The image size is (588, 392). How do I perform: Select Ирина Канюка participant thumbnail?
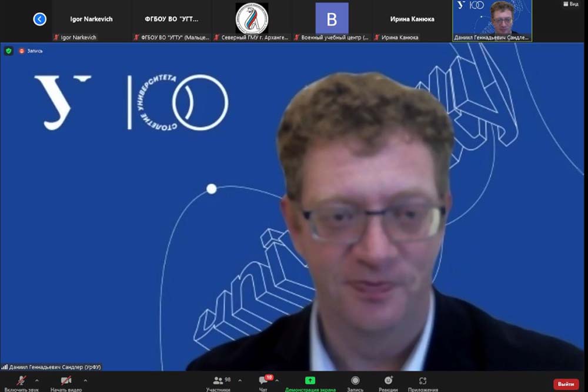[412, 21]
